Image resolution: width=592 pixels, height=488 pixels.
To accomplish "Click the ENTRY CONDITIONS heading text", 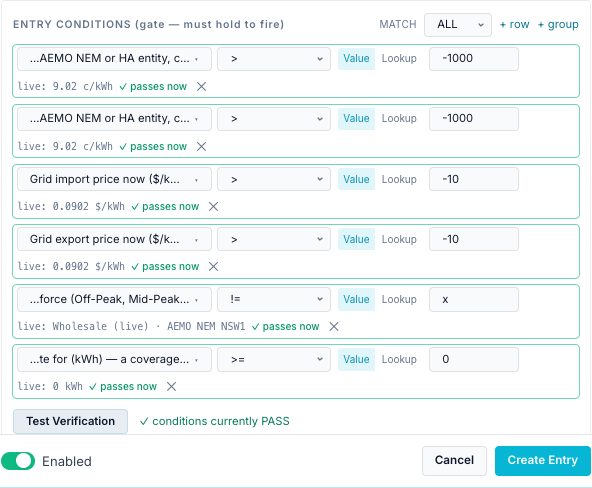I will tap(148, 25).
